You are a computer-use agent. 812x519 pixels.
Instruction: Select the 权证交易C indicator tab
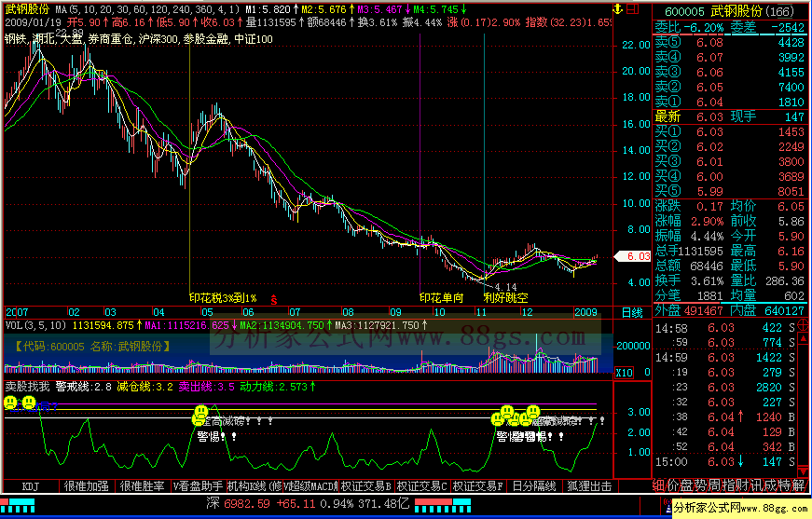[x=422, y=486]
